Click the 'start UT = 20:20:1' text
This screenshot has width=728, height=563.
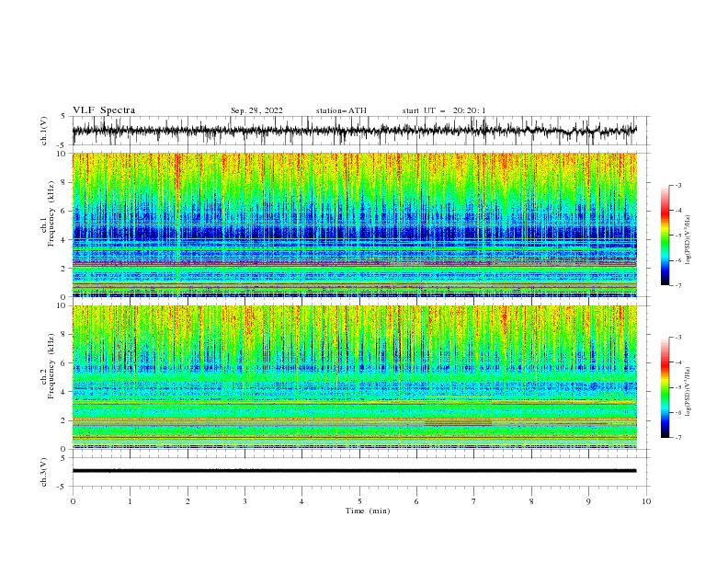444,110
